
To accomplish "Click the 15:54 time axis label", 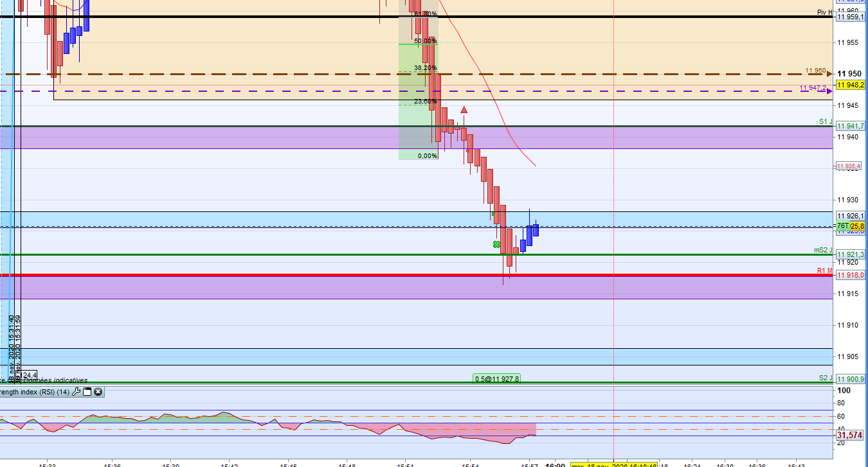I will [x=470, y=465].
